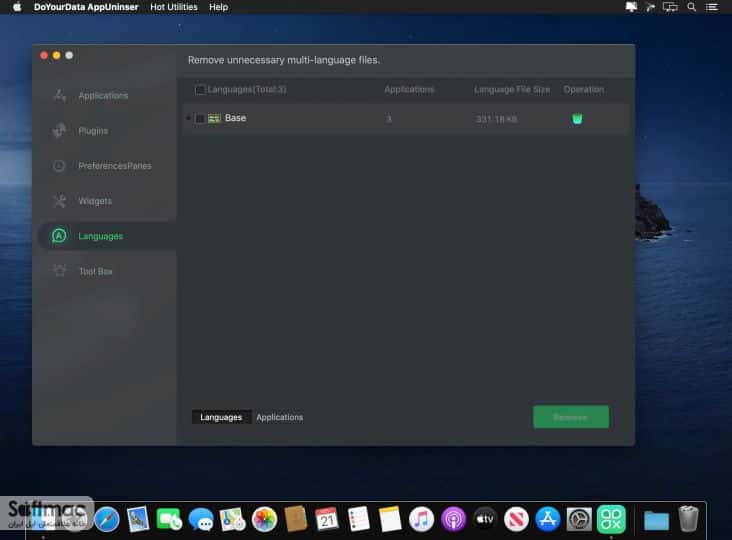Switch to the Languages bottom tab
This screenshot has height=540, width=732.
pyautogui.click(x=221, y=417)
